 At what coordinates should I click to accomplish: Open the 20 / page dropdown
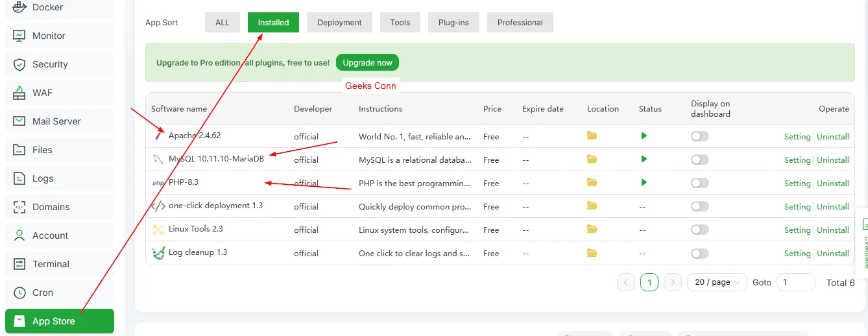(717, 282)
